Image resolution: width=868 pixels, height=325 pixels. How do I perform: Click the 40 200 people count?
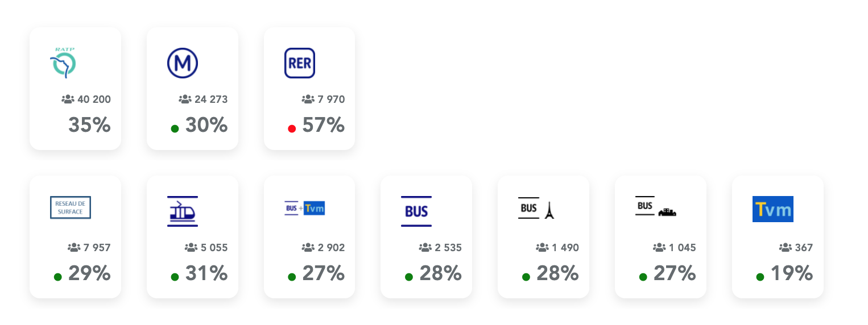click(x=94, y=99)
